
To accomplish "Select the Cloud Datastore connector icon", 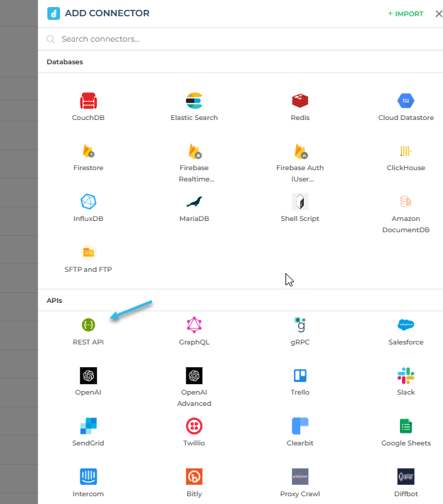I will (406, 101).
